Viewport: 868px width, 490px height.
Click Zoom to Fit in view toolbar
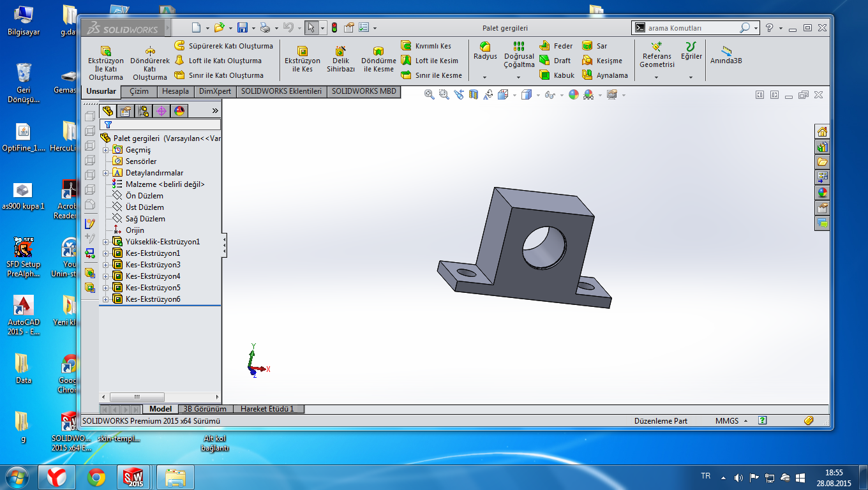tap(430, 94)
